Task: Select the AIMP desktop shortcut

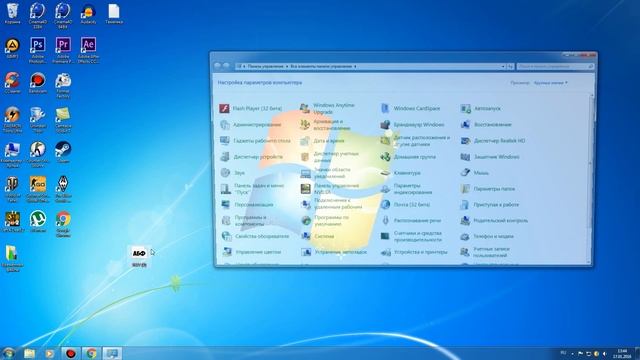Action: coord(13,48)
